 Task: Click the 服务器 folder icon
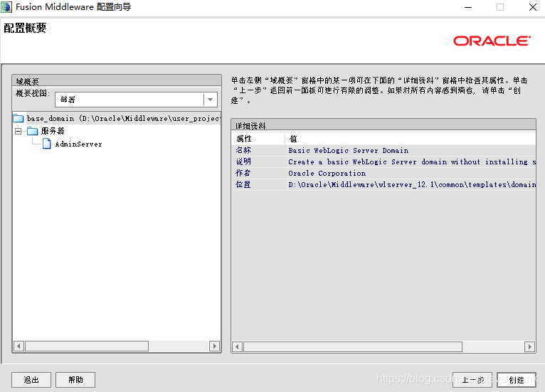32,131
